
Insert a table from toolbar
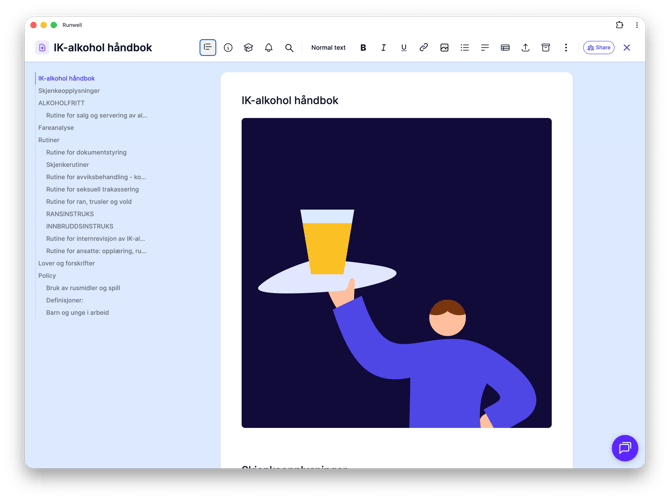point(505,47)
